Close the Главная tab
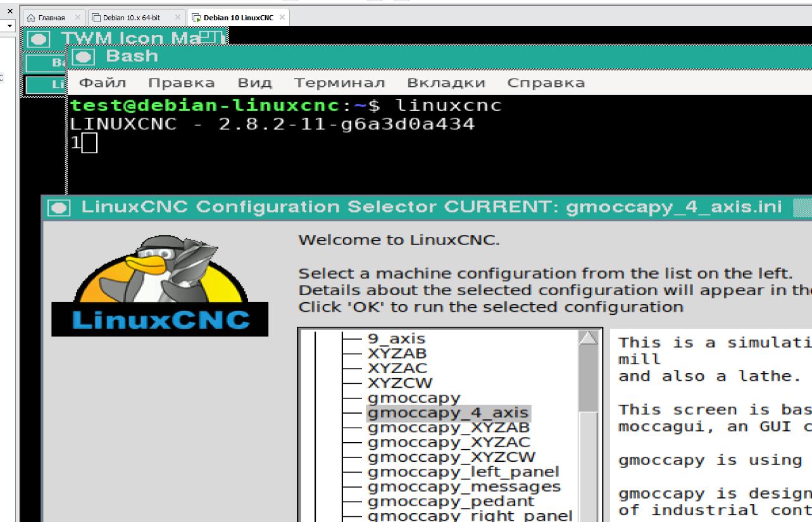This screenshot has width=812, height=522. click(77, 18)
